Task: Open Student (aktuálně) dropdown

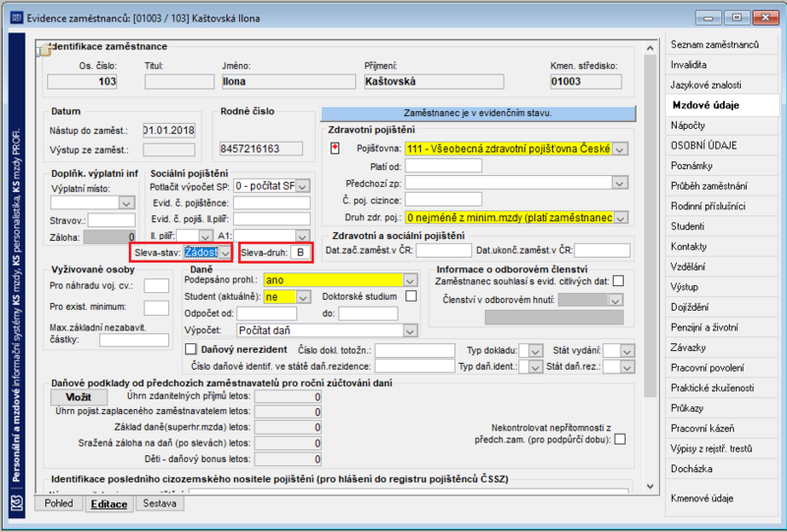Action: (303, 297)
